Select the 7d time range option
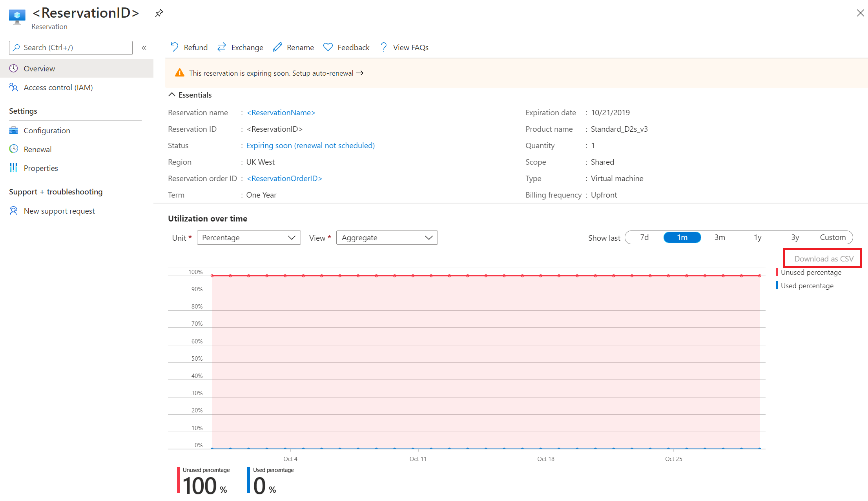This screenshot has height=501, width=868. click(644, 237)
